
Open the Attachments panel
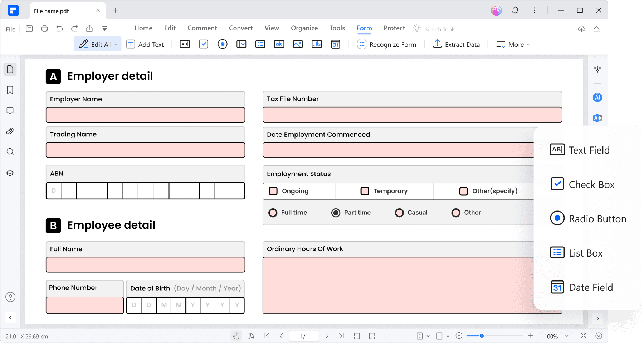pyautogui.click(x=10, y=131)
